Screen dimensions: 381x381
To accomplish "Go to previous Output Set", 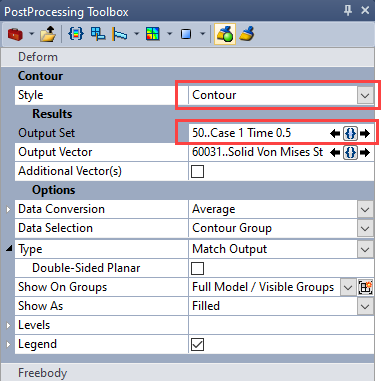I will (x=335, y=134).
